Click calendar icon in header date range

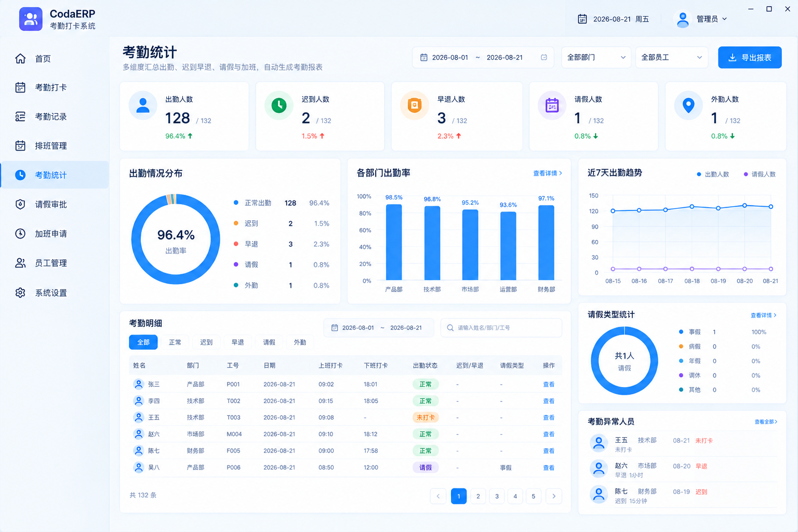[x=424, y=58]
